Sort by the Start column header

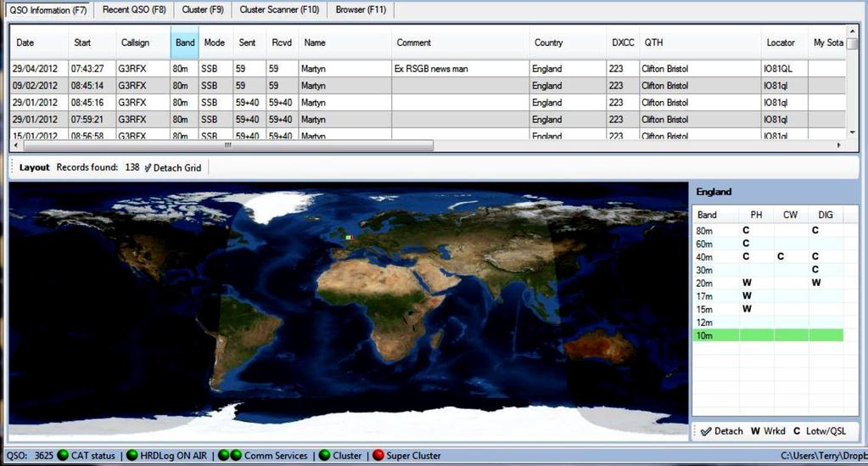point(92,42)
